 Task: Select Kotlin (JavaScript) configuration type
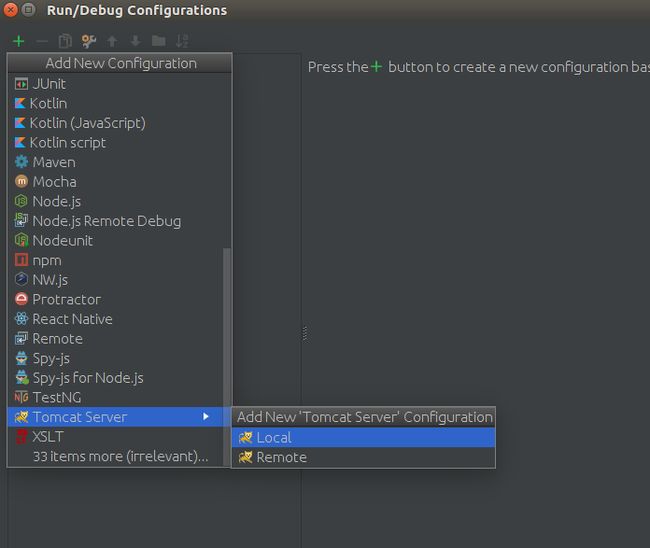[116, 123]
